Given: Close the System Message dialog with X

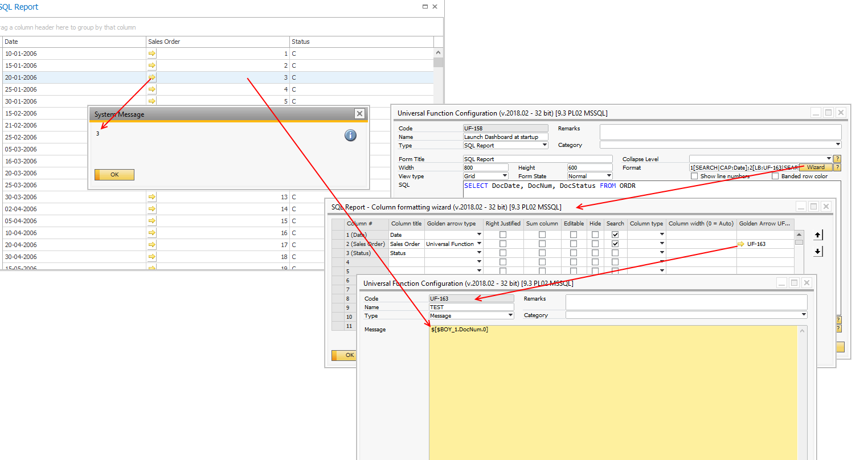Looking at the screenshot, I should tap(359, 114).
